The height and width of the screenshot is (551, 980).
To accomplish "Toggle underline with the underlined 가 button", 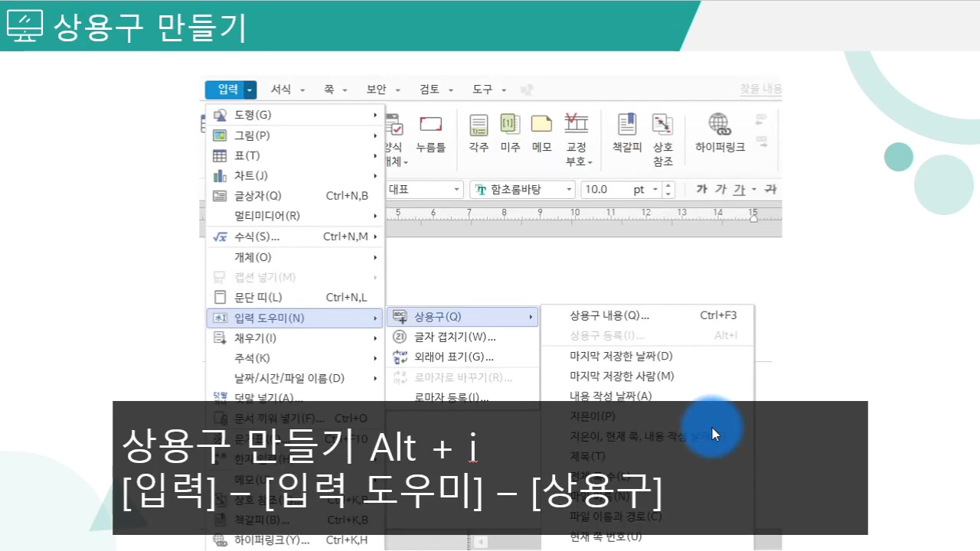I will [x=739, y=189].
